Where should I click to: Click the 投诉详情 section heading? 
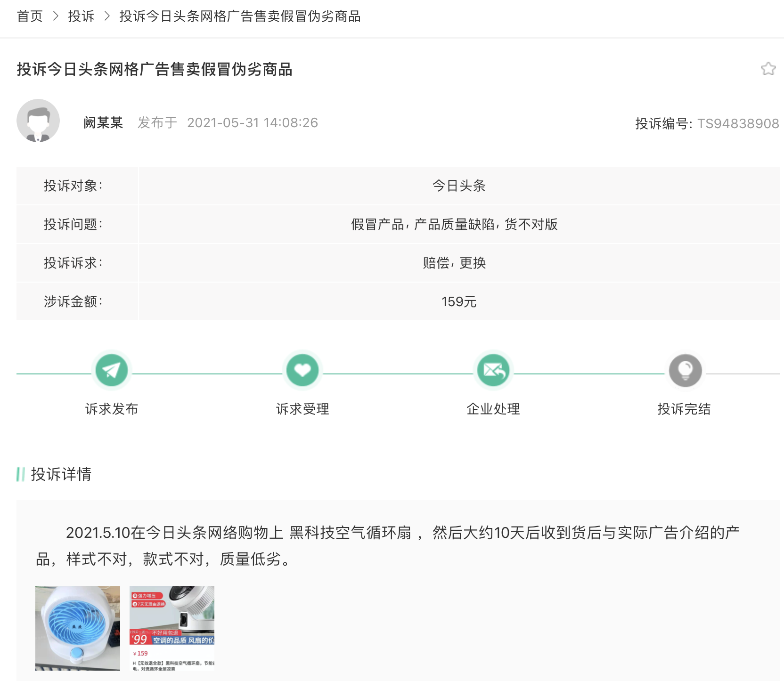click(x=61, y=474)
